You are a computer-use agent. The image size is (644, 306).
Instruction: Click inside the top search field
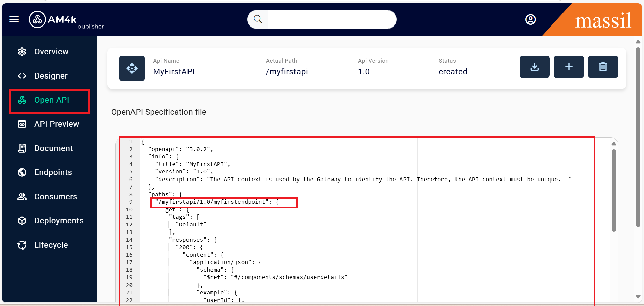tap(331, 19)
